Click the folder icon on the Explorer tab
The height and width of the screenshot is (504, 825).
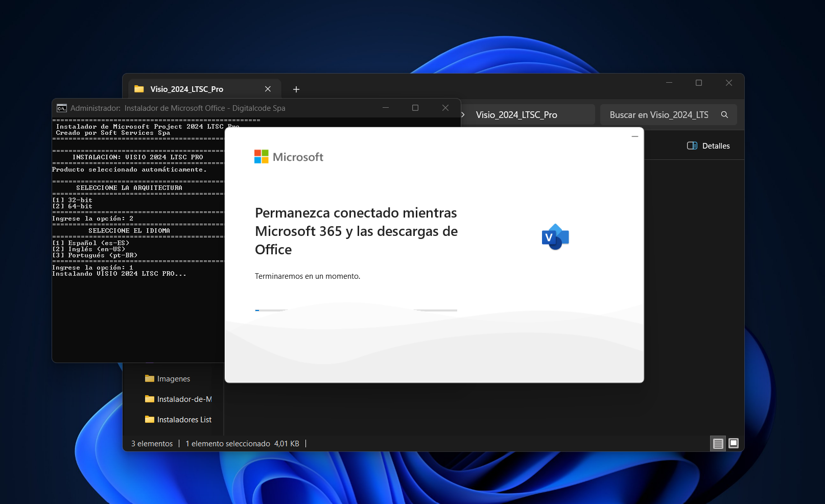139,89
